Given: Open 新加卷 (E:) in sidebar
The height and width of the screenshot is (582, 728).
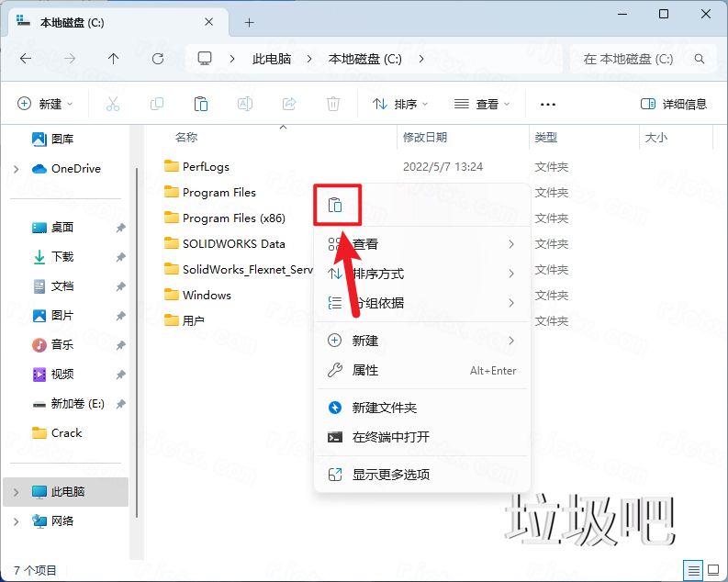Looking at the screenshot, I should (x=68, y=403).
